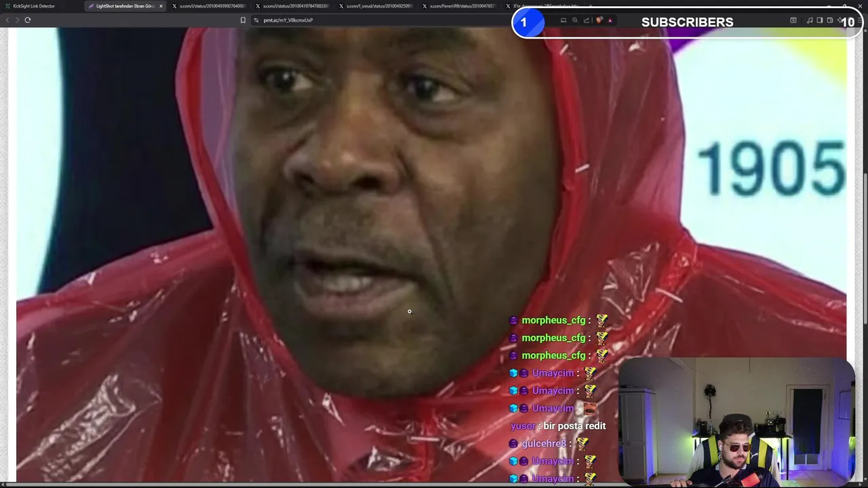Screen dimensions: 868x488
Task: Click yusor's chat message 'bir posta redit'
Action: pyautogui.click(x=574, y=426)
